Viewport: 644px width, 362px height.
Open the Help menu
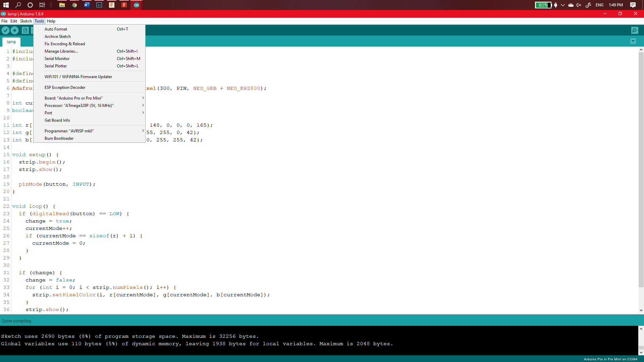(51, 21)
